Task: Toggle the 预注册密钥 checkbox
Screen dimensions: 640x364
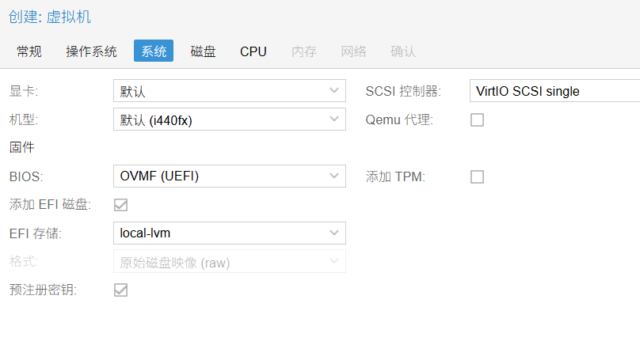Action: click(121, 290)
